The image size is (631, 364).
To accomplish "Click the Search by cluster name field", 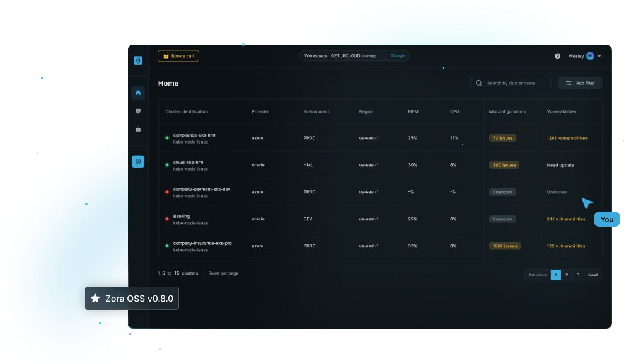I will pos(511,83).
